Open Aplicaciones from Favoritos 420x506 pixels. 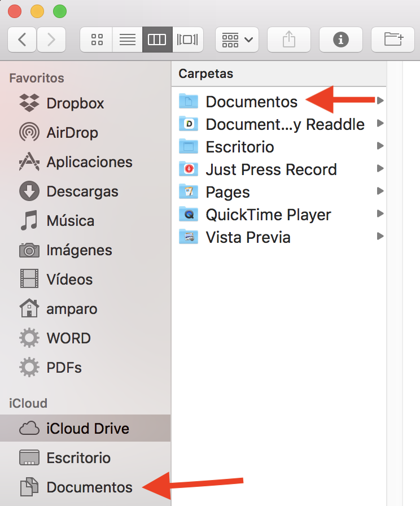[x=89, y=162]
